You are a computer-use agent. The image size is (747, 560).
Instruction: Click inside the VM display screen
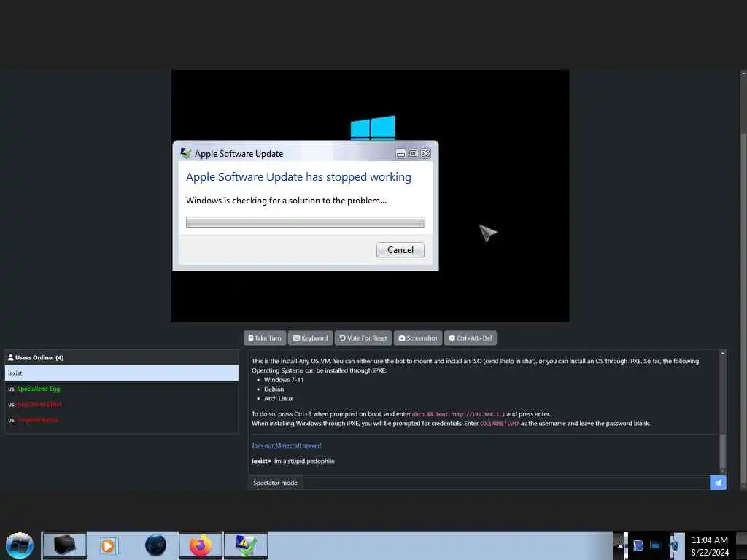pos(370,195)
